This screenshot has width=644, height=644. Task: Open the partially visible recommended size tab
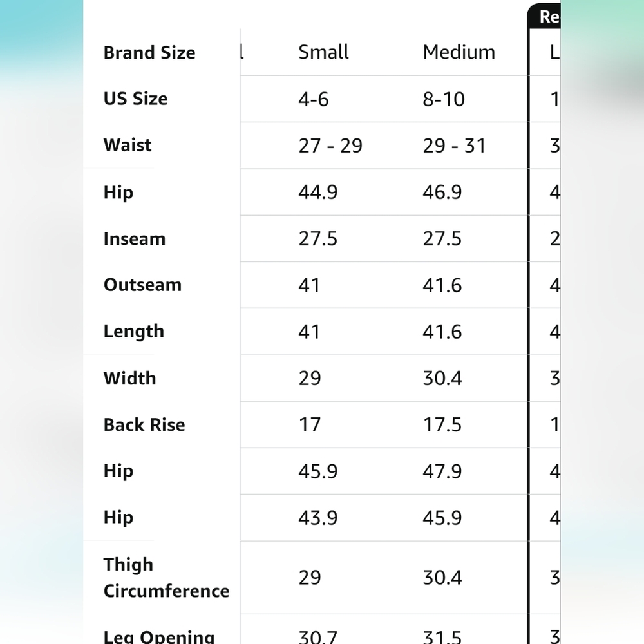click(545, 16)
